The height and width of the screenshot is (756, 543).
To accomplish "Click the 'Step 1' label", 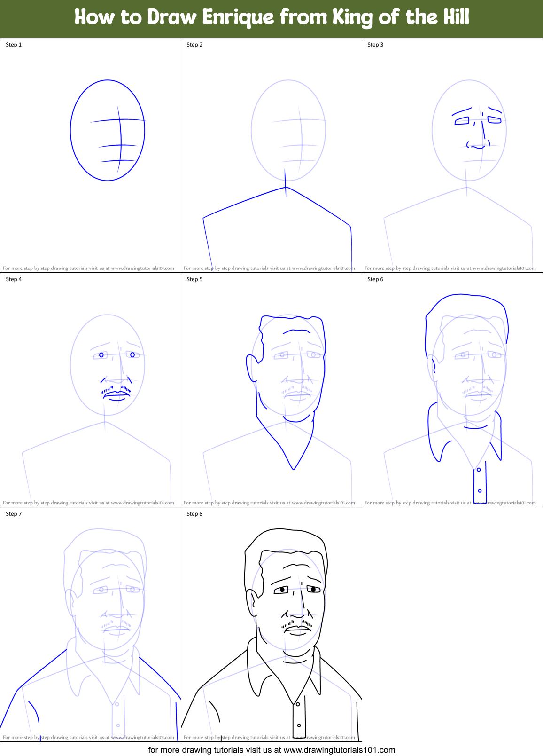I will (x=14, y=45).
